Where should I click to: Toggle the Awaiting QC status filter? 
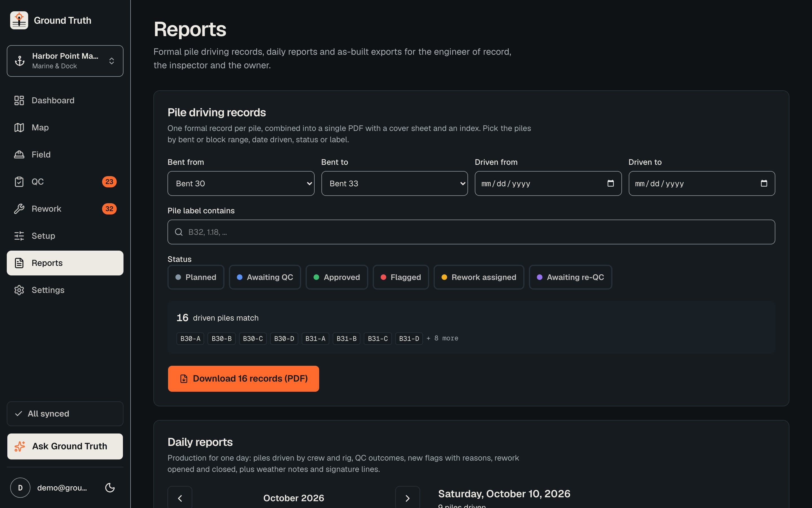click(265, 277)
